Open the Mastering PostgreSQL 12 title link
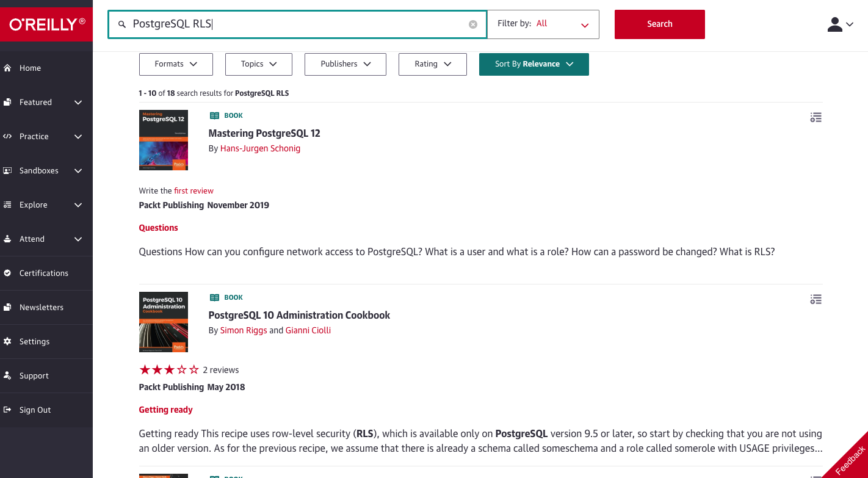The height and width of the screenshot is (478, 868). pyautogui.click(x=264, y=133)
